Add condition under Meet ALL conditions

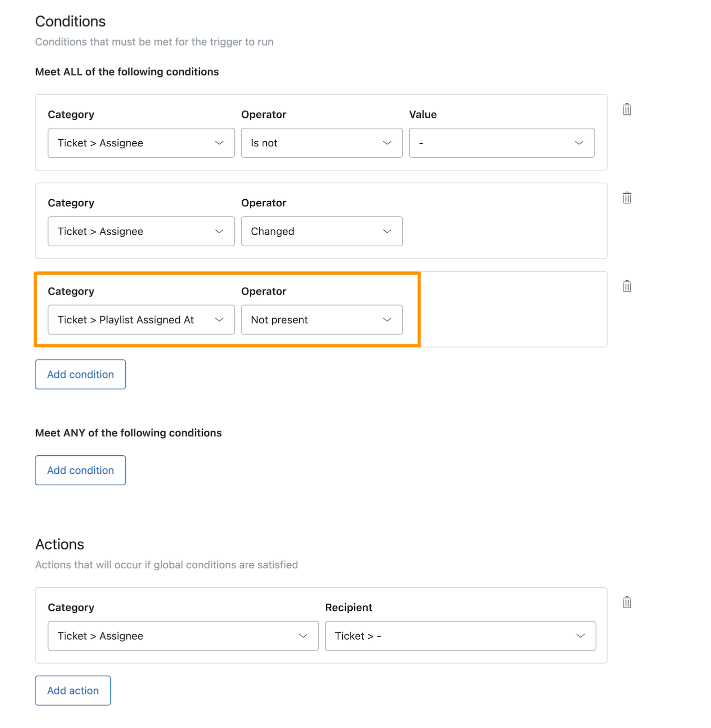tap(80, 374)
